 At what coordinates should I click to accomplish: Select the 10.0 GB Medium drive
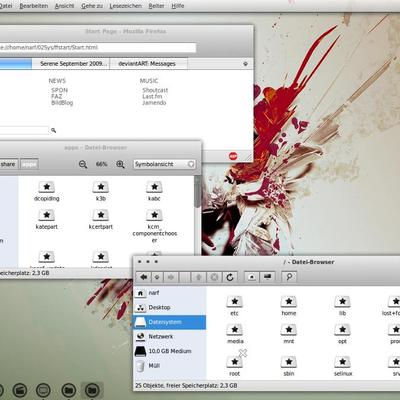(x=170, y=351)
